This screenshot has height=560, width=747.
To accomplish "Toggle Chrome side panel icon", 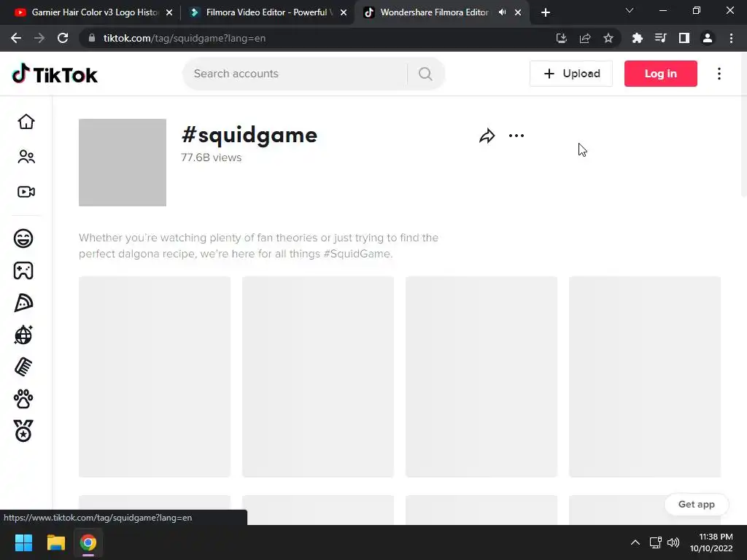I will pyautogui.click(x=684, y=38).
